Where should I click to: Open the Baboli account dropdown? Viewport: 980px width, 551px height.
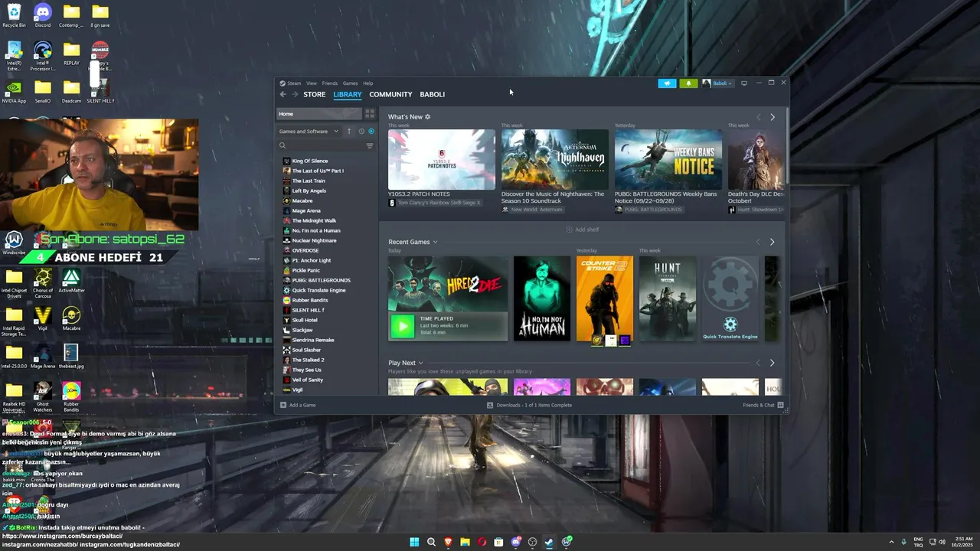click(717, 83)
